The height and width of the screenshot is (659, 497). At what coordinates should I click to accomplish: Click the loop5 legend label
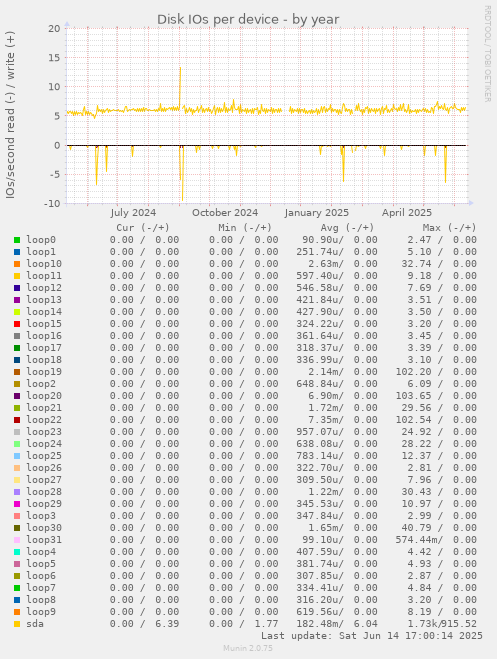click(x=41, y=564)
